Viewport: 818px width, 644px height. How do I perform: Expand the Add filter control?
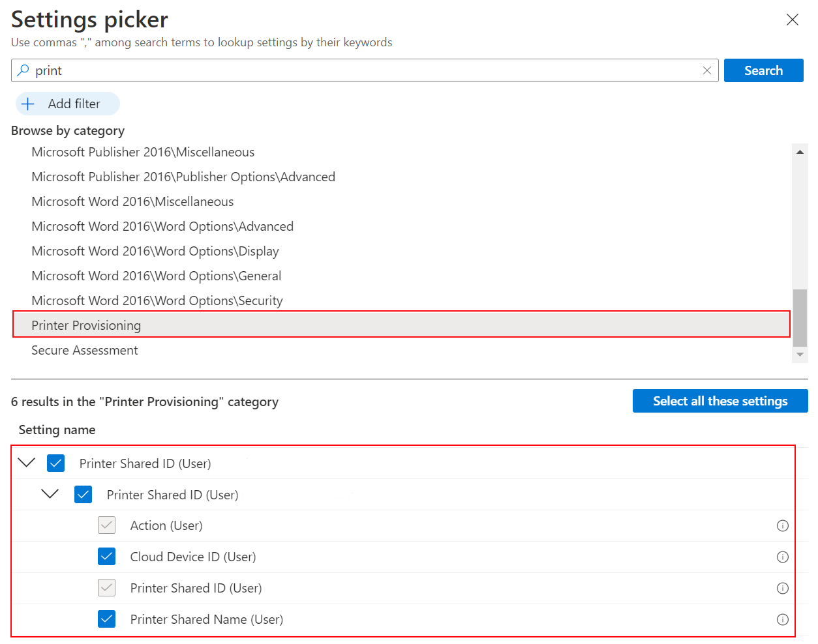click(67, 104)
